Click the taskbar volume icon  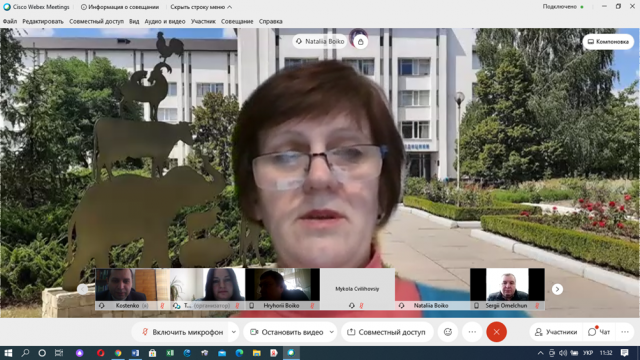coord(563,353)
